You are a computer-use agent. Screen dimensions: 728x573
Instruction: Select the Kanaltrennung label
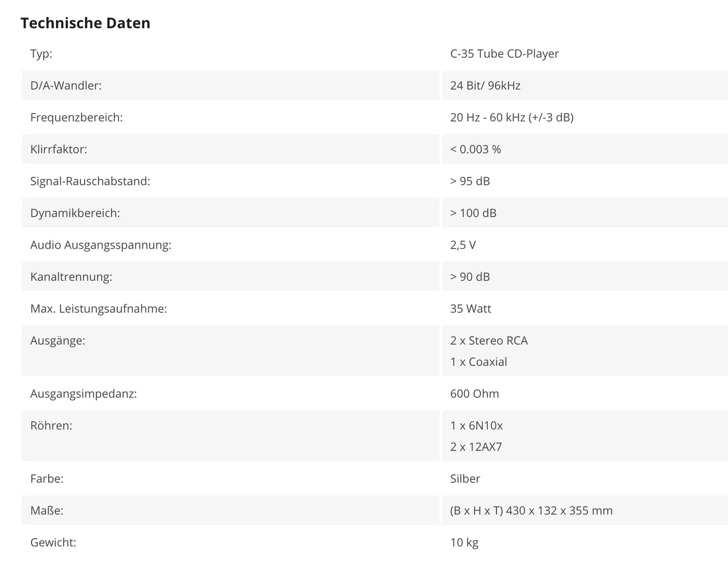pyautogui.click(x=71, y=277)
